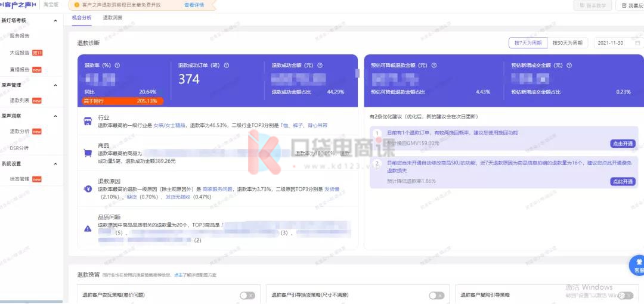
Task: Toggle 退款客户安抚策略(差价问题) switch
Action: point(247,295)
